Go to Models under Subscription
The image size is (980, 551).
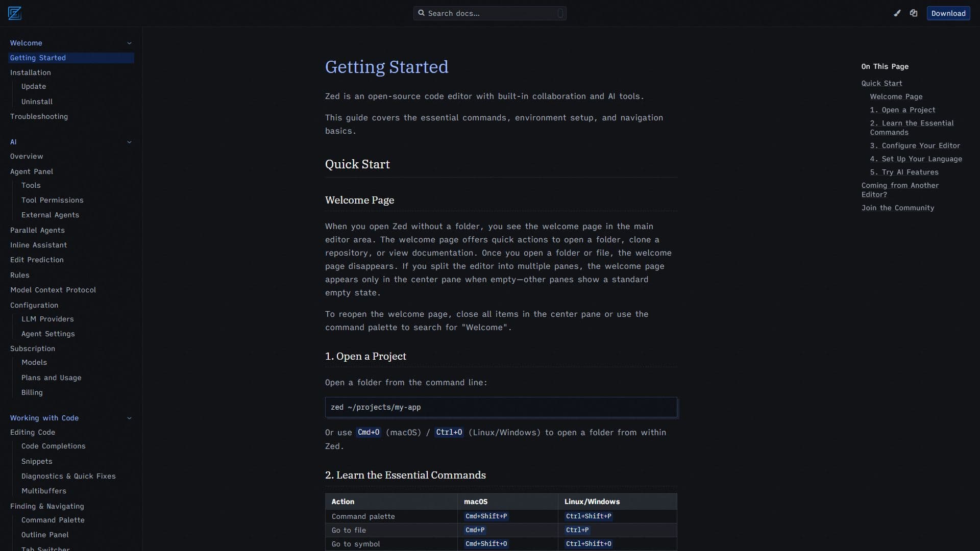(34, 362)
